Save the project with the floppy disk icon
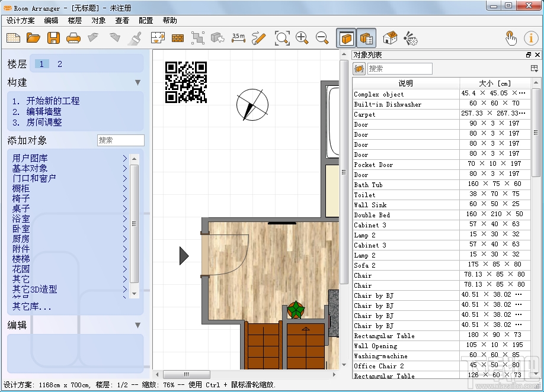Image resolution: width=544 pixels, height=392 pixels. [x=53, y=38]
